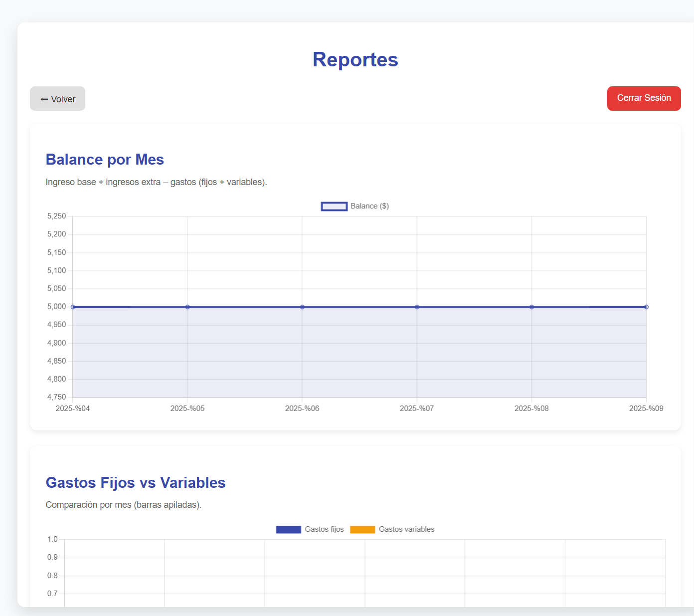Image resolution: width=694 pixels, height=616 pixels.
Task: Click the 2025-%07 axis label
Action: point(417,408)
